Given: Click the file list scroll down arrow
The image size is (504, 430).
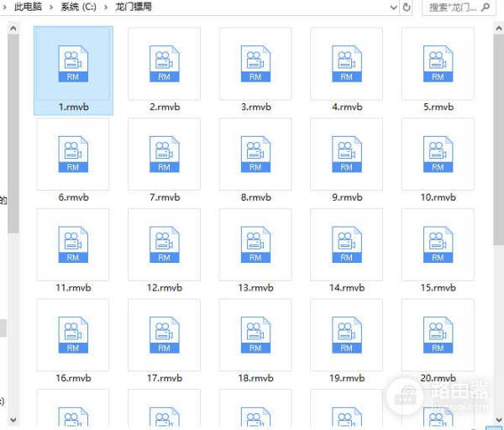Looking at the screenshot, I should pos(498,419).
